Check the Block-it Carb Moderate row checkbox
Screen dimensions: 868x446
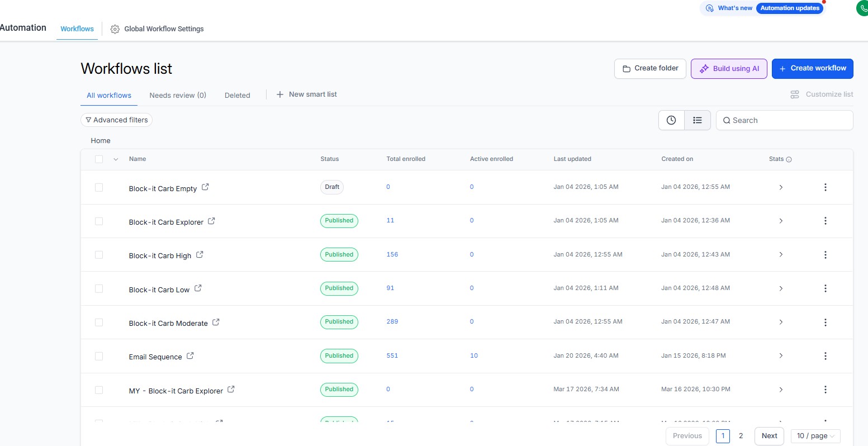(x=99, y=322)
